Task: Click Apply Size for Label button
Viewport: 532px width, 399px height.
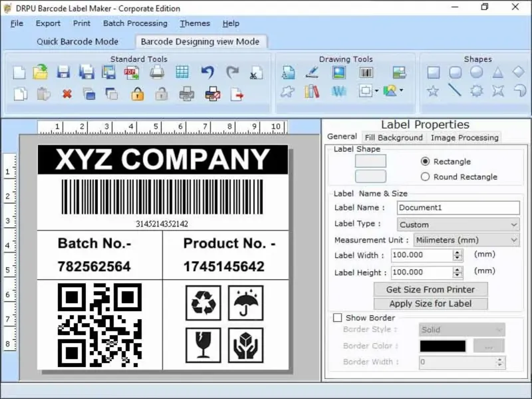Action: tap(430, 304)
